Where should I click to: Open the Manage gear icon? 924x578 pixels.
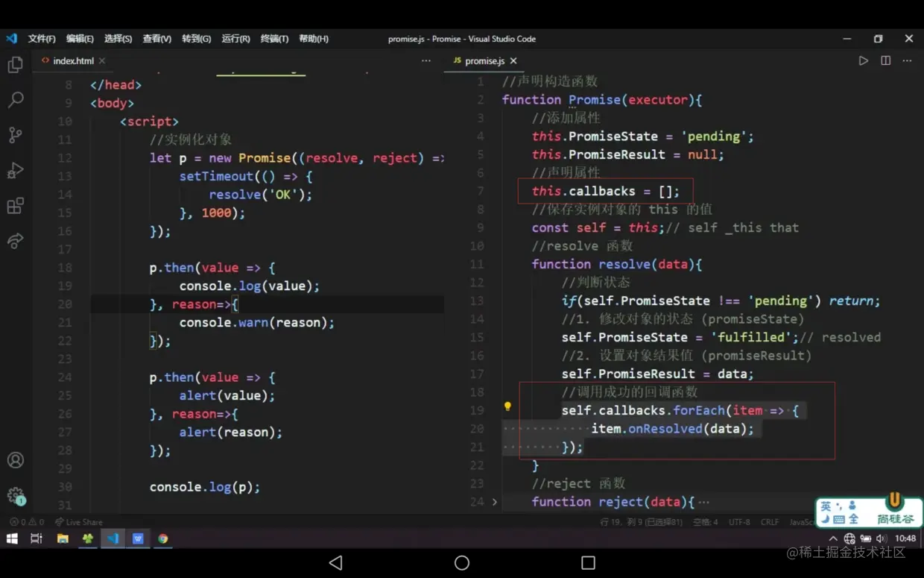[x=15, y=495]
